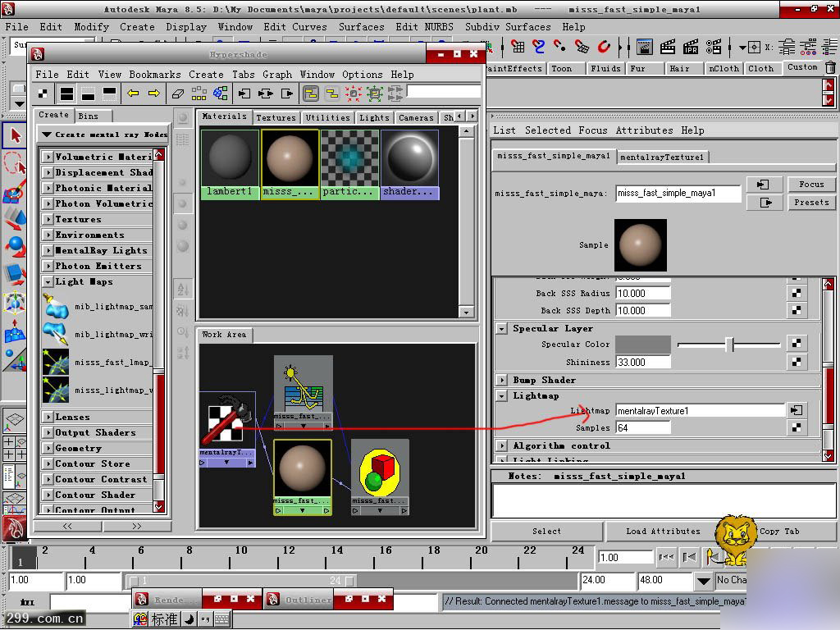
Task: Click the Hypershade clear graph eraser icon
Action: pyautogui.click(x=177, y=94)
